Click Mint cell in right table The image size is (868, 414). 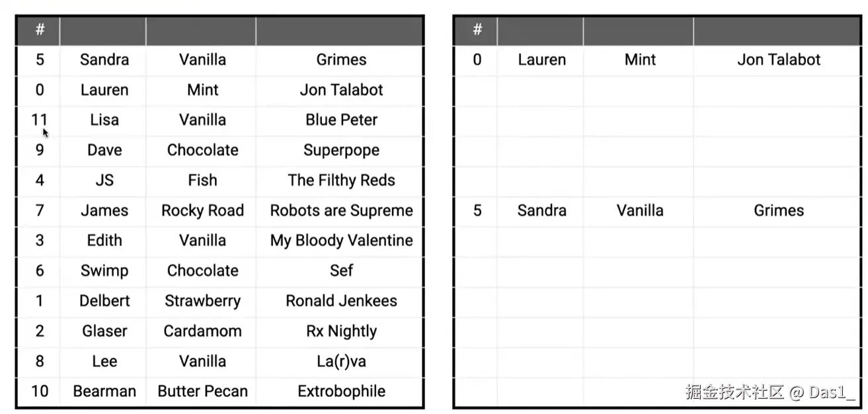coord(640,60)
